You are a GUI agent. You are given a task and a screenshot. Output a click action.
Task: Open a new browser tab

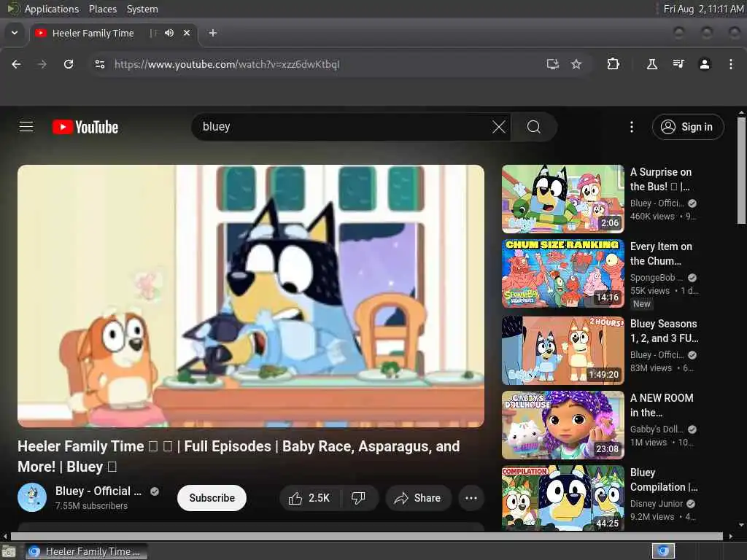point(213,33)
